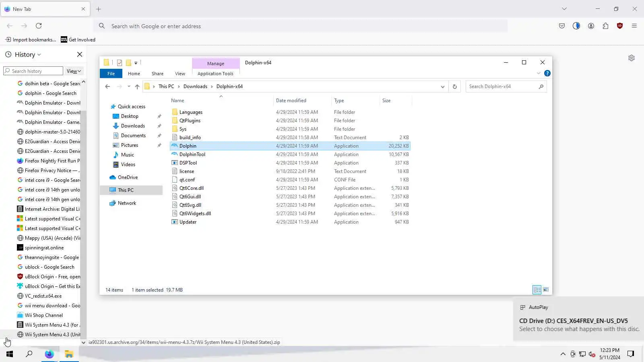Expand address bar previous locations dropdown

click(x=443, y=86)
